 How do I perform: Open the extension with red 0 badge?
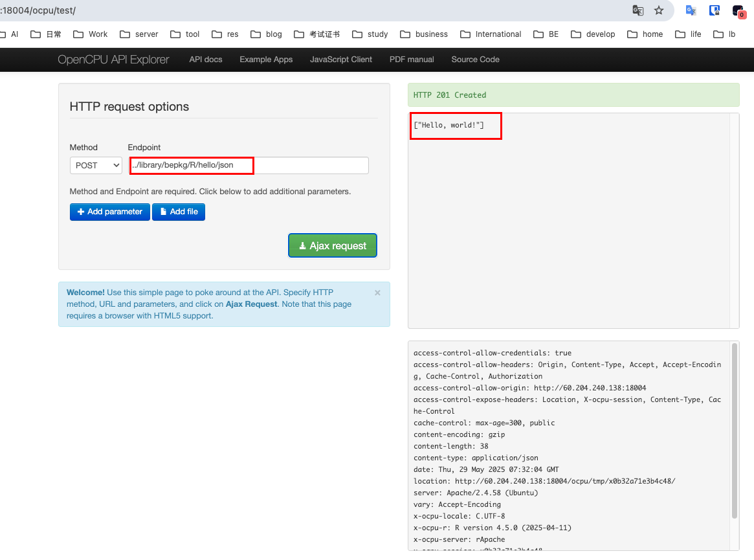[738, 11]
